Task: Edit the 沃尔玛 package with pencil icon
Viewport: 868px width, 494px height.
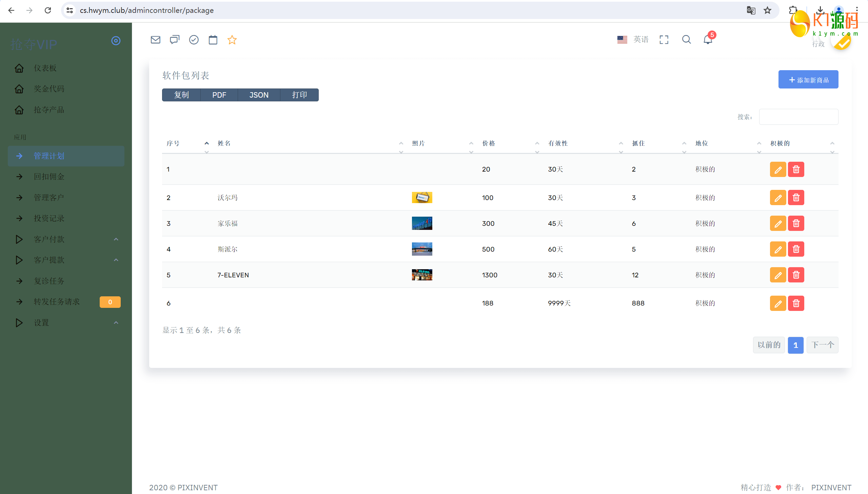Action: click(778, 197)
